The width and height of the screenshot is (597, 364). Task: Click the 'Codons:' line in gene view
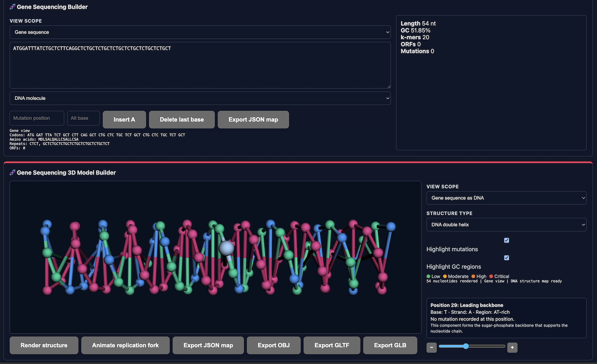[x=97, y=135]
